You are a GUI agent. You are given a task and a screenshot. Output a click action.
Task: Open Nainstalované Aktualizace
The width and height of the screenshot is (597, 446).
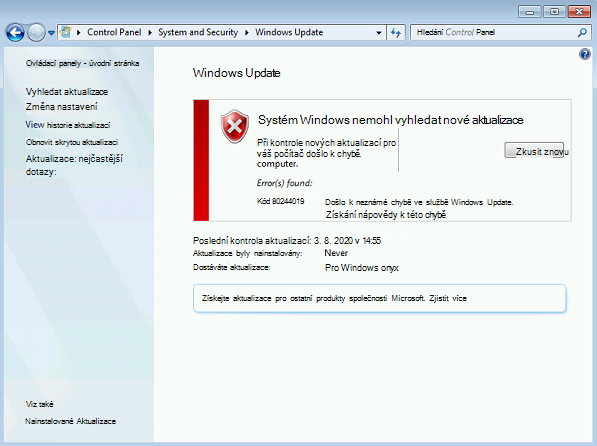70,421
